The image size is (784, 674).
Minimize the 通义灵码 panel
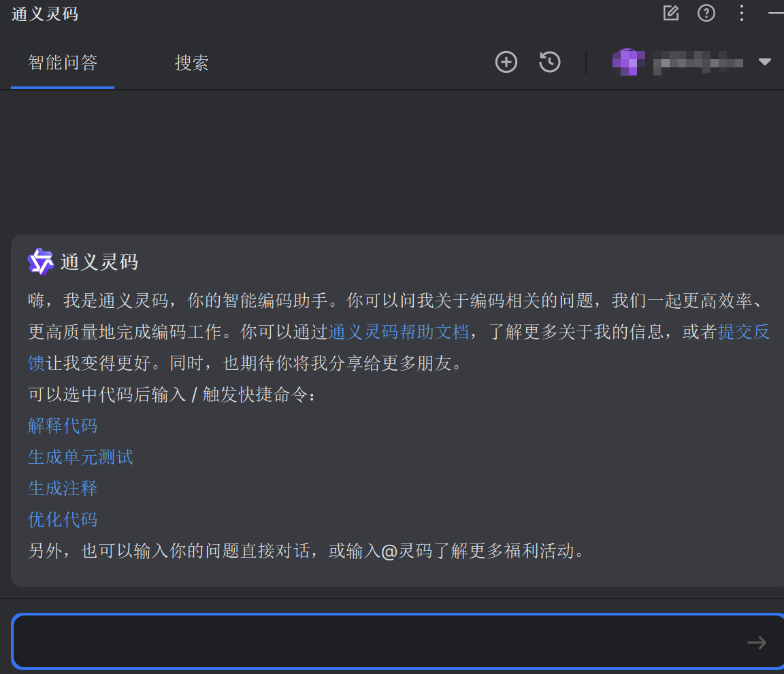pos(776,13)
